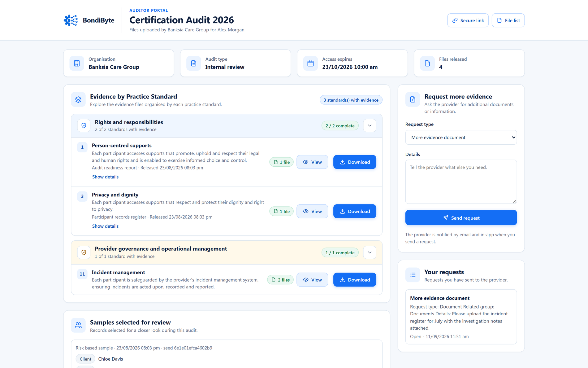Click the 1 file badge for Person-centred supports

[282, 162]
